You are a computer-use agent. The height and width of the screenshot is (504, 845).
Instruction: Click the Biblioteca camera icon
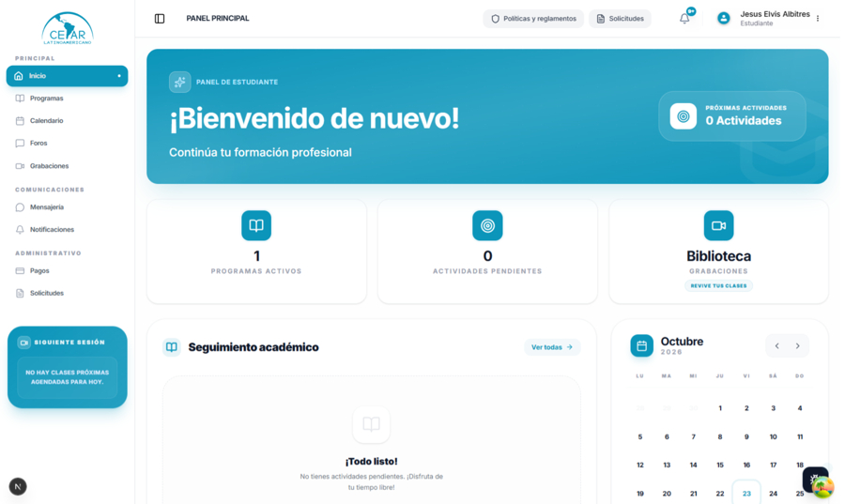719,225
